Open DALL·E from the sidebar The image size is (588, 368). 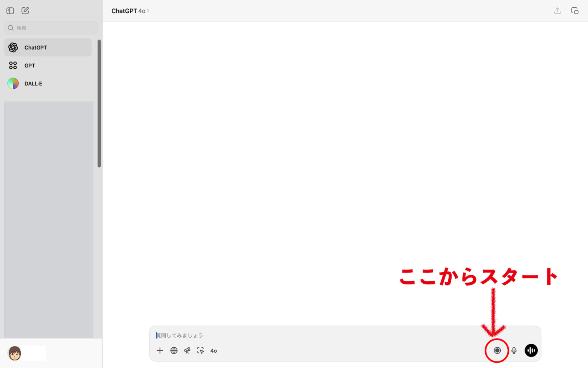pyautogui.click(x=33, y=84)
